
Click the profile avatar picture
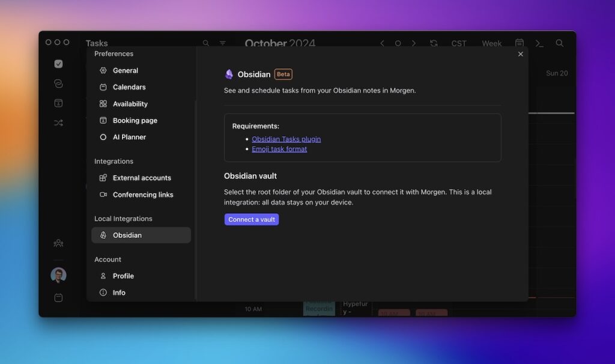58,275
